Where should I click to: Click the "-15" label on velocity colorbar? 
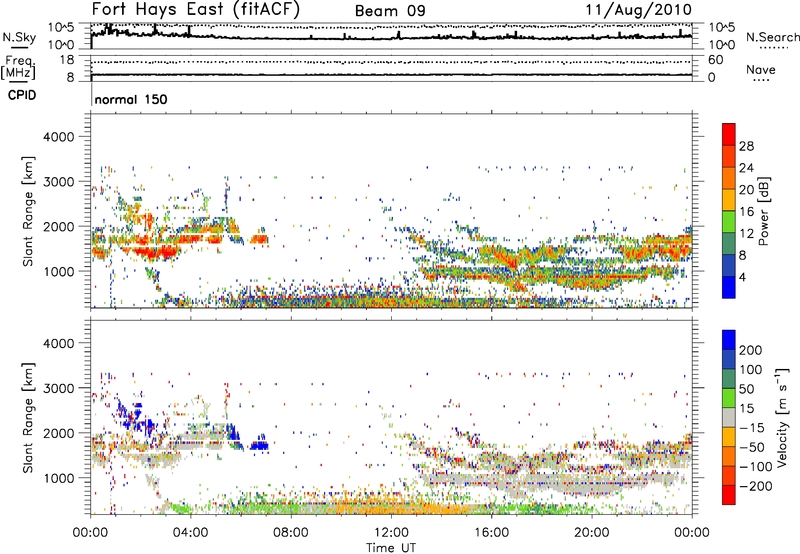click(x=752, y=428)
